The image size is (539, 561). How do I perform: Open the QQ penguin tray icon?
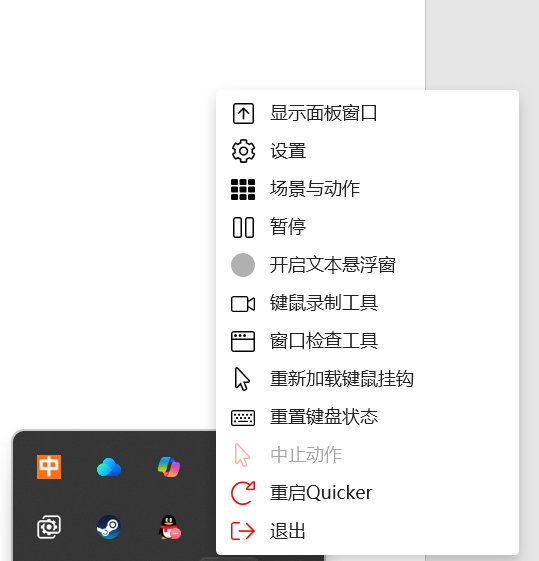pyautogui.click(x=169, y=527)
